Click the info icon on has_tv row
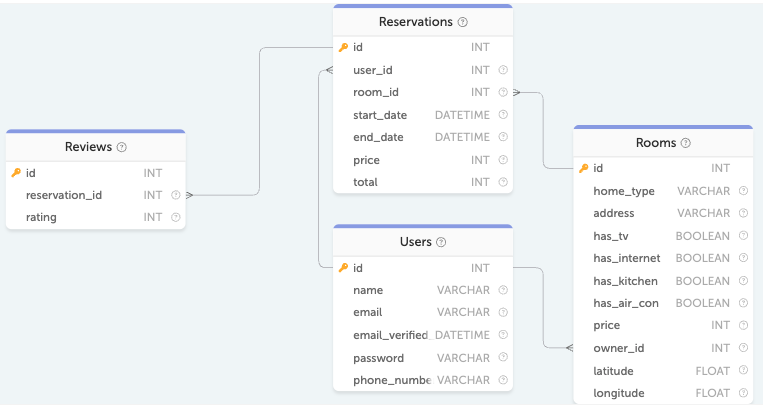 (x=744, y=236)
